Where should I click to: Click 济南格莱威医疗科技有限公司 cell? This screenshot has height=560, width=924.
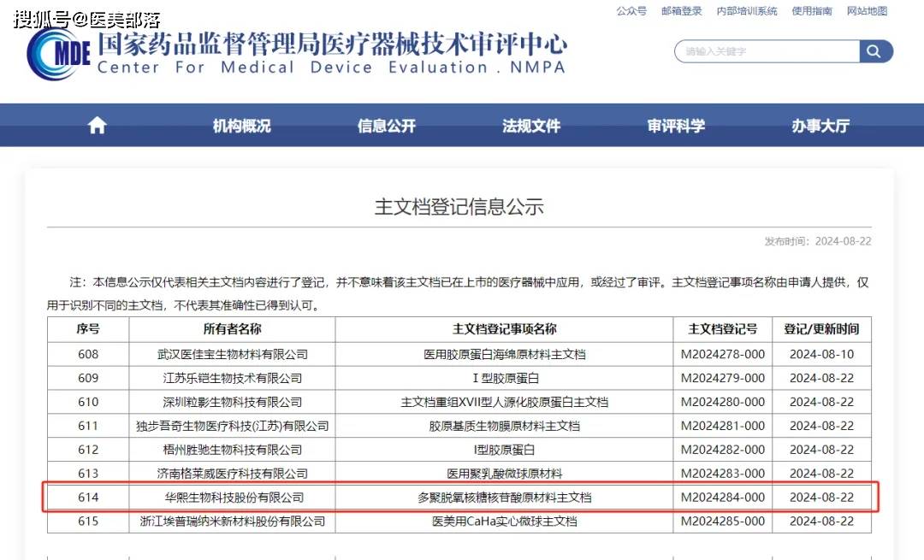click(232, 474)
